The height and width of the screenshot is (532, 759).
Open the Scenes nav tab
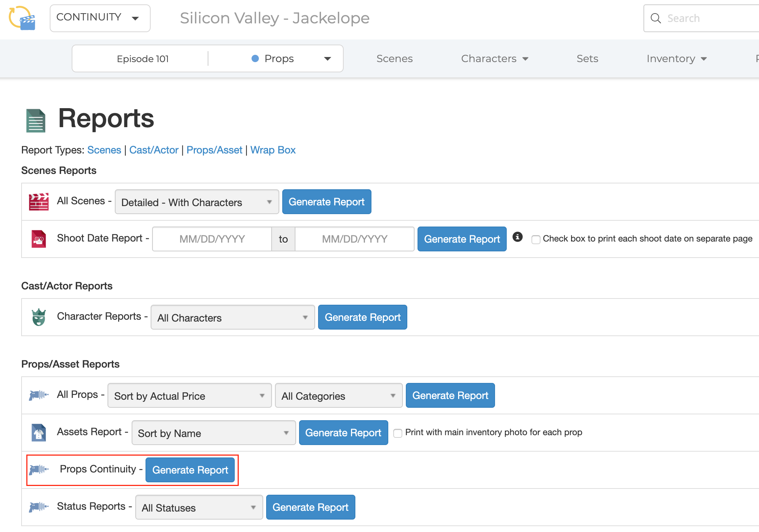[x=394, y=58]
